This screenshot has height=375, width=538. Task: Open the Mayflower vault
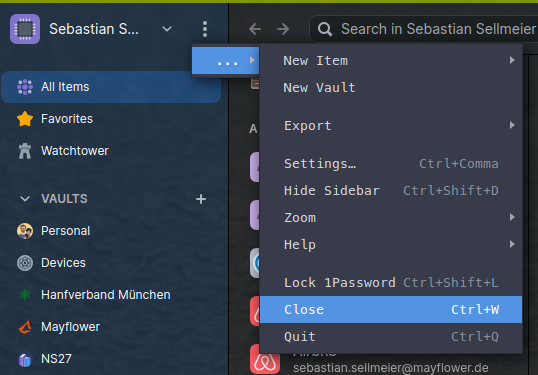point(111,327)
